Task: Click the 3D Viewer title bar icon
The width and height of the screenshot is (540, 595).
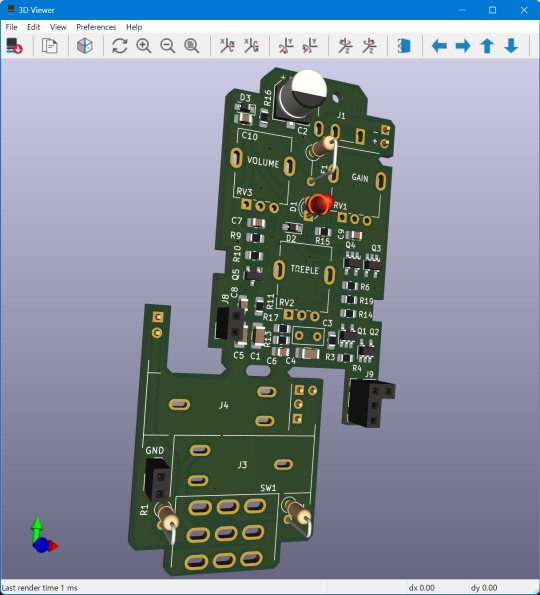Action: coord(11,10)
